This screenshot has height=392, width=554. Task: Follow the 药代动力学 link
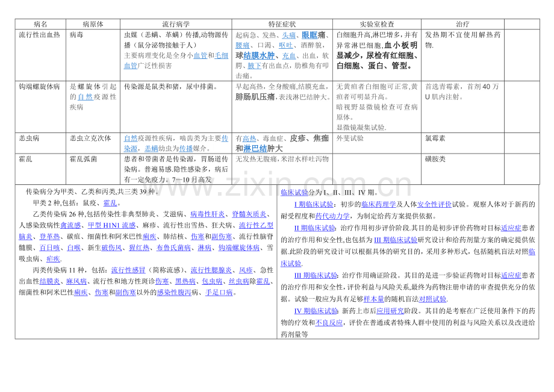pyautogui.click(x=332, y=215)
